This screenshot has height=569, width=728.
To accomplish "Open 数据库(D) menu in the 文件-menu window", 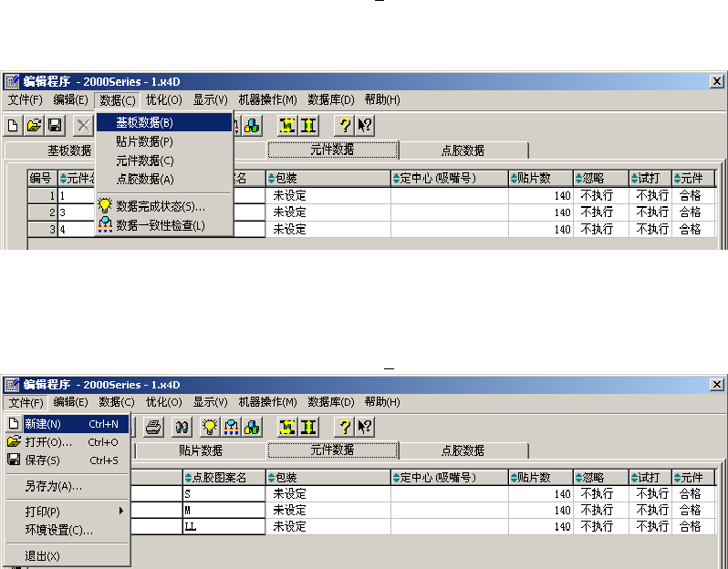I will click(330, 402).
